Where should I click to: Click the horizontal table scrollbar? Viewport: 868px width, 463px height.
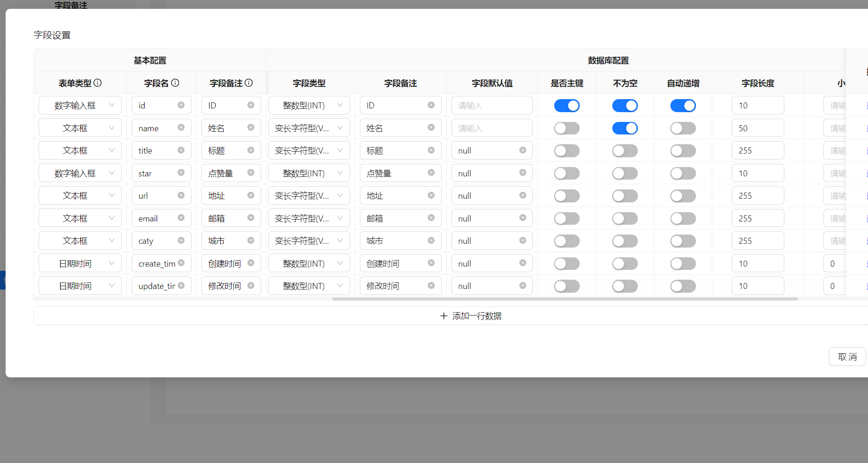(564, 299)
